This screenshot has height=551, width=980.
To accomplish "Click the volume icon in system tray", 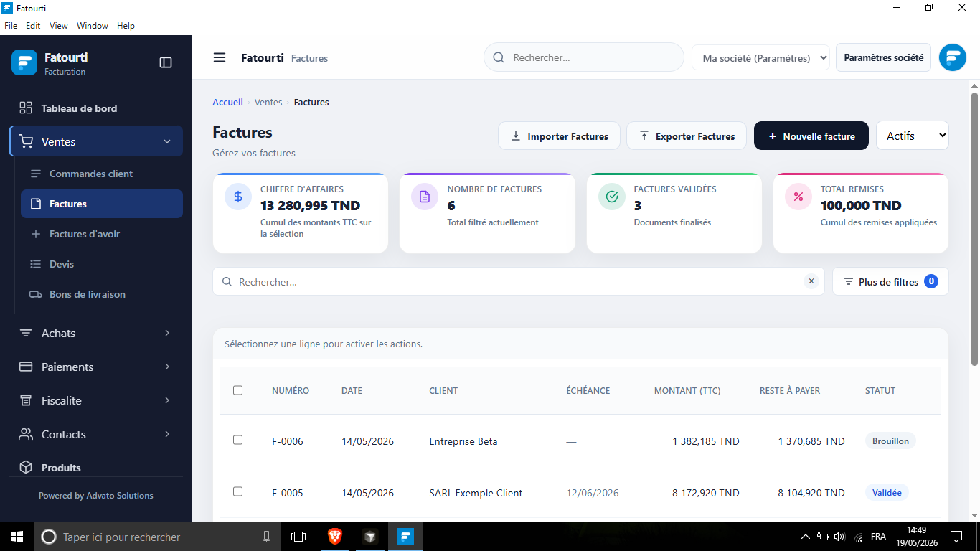I will point(840,537).
